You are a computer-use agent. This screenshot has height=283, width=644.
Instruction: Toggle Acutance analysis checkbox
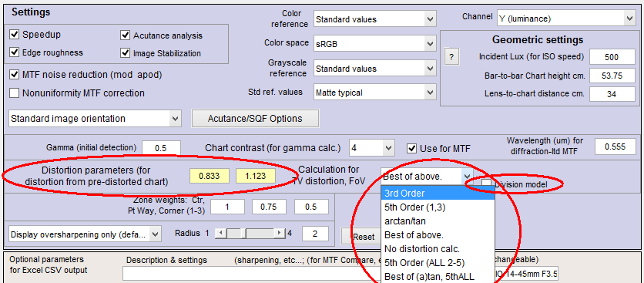126,35
